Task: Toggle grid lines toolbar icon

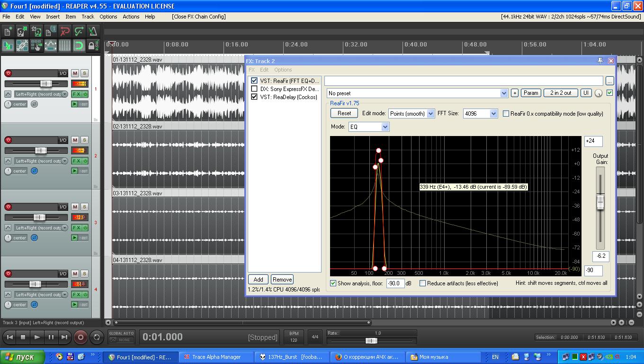Action: click(65, 45)
